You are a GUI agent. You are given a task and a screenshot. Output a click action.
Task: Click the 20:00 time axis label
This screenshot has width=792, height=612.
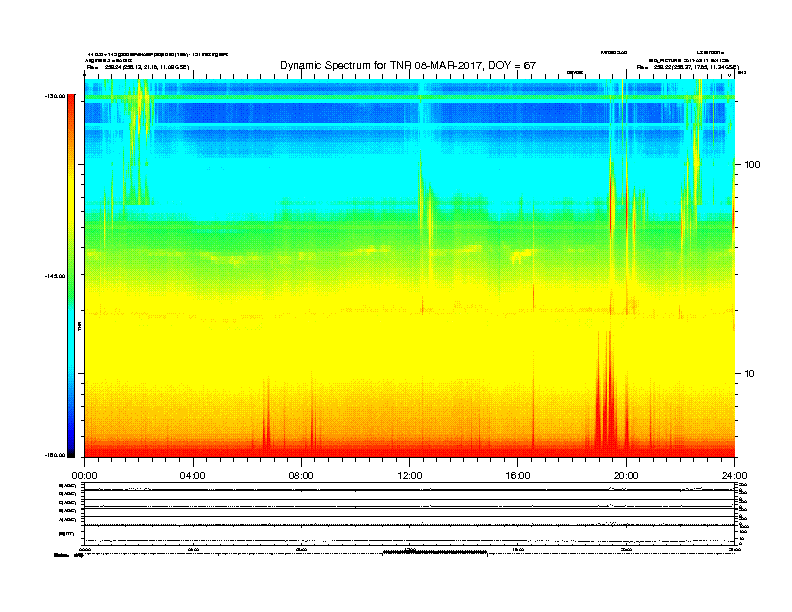(x=626, y=476)
